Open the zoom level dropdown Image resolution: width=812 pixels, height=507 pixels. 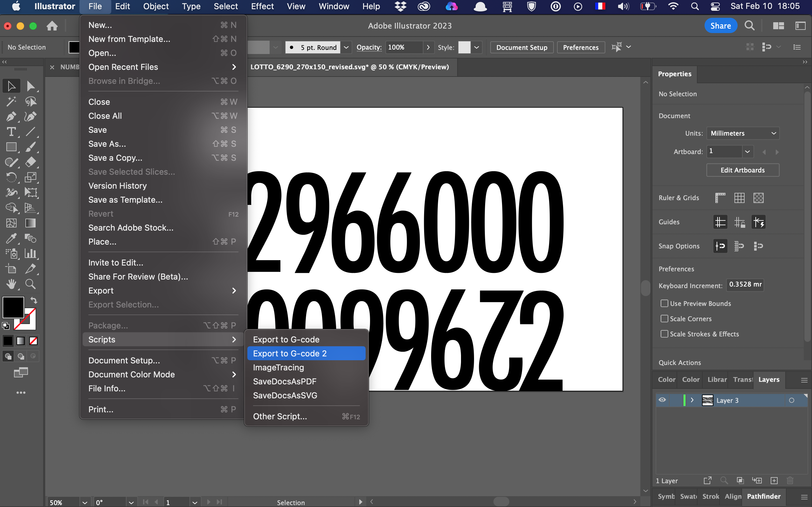coord(85,502)
